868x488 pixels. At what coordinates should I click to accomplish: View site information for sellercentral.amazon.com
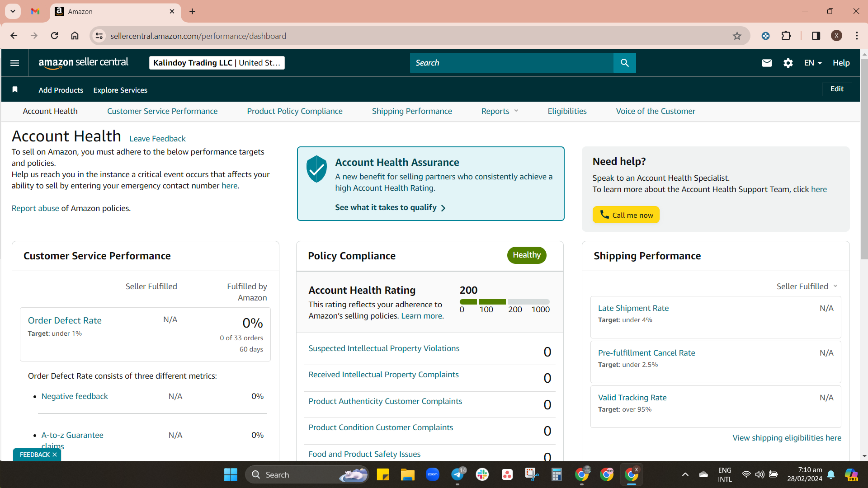(x=99, y=36)
